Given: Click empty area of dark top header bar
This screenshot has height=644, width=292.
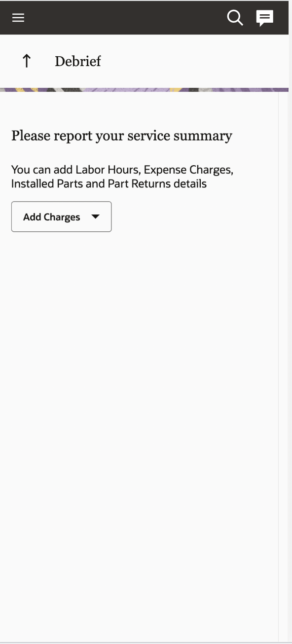Looking at the screenshot, I should pos(123,18).
